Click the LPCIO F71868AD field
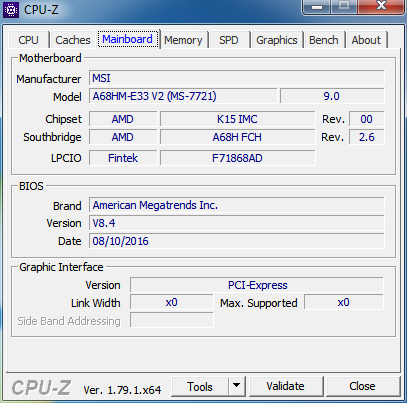This screenshot has width=407, height=403. tap(237, 158)
